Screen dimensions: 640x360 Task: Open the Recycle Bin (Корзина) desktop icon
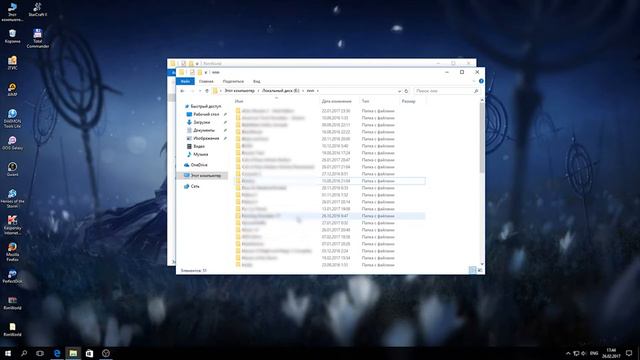tap(12, 36)
